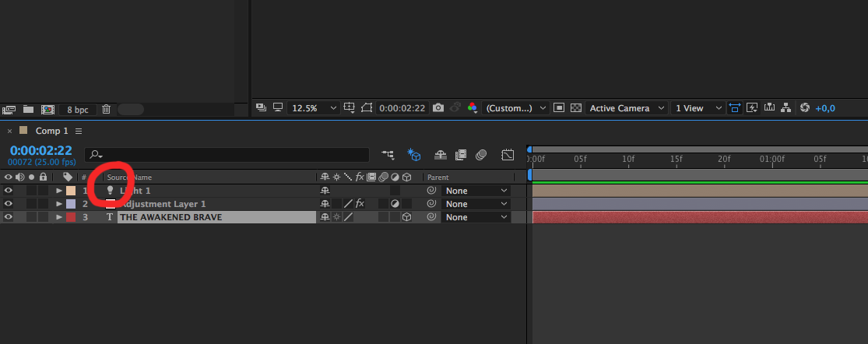The image size is (868, 344).
Task: Toggle the transparency grid checkerboard
Action: (576, 108)
